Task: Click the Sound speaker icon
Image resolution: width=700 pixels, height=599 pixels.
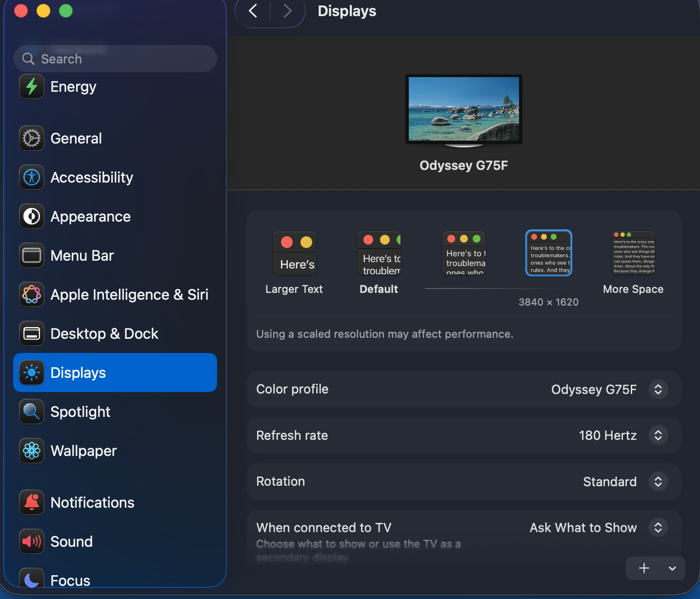Action: click(32, 541)
